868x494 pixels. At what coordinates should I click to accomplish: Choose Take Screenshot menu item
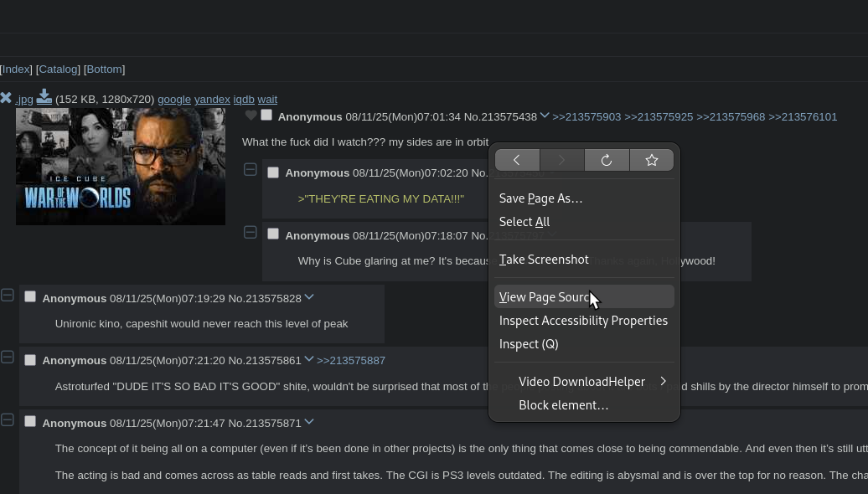coord(584,260)
